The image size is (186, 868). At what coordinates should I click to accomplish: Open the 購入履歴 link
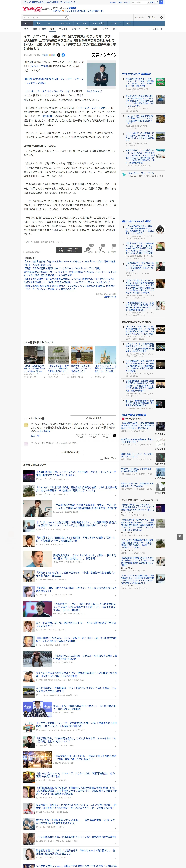[152, 18]
